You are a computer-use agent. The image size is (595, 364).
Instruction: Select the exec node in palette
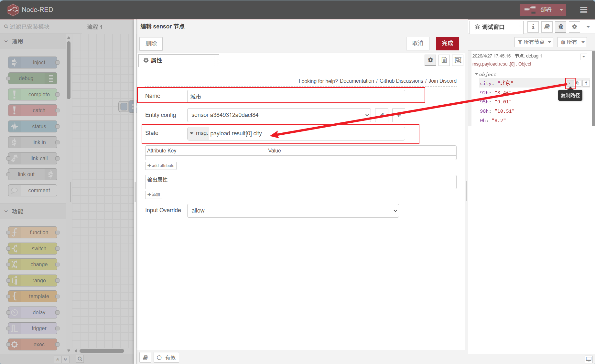[33, 344]
